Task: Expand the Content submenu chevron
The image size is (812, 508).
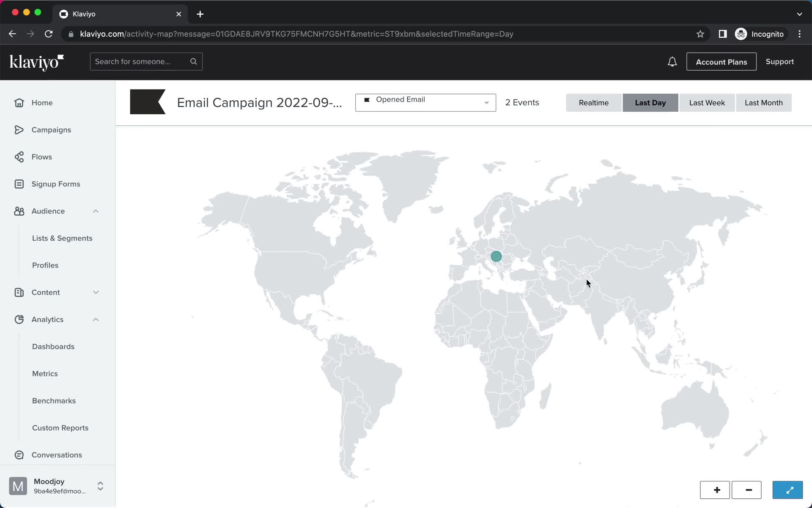Action: click(x=95, y=292)
